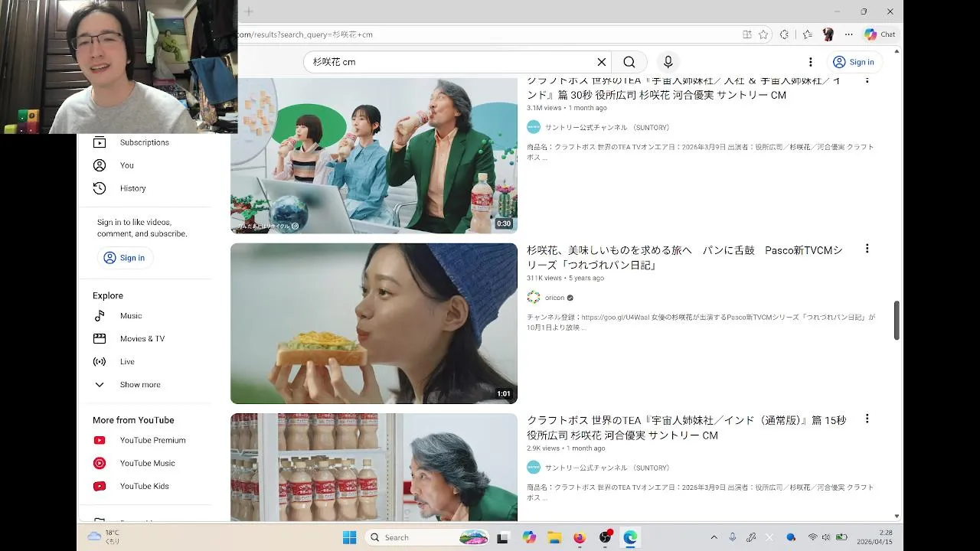The height and width of the screenshot is (551, 980).
Task: Click scrollbar down arrow at page bottom
Action: point(897,517)
